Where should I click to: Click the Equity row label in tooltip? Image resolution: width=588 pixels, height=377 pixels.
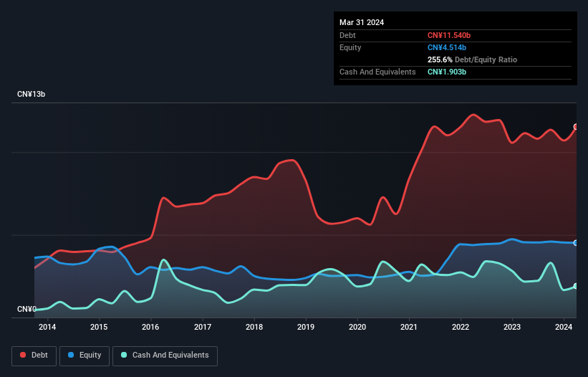tap(350, 47)
